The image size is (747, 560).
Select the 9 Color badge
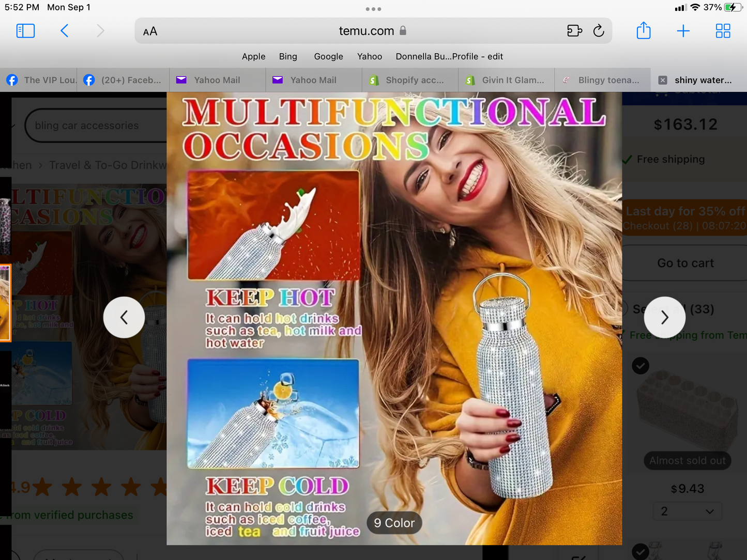tap(394, 523)
